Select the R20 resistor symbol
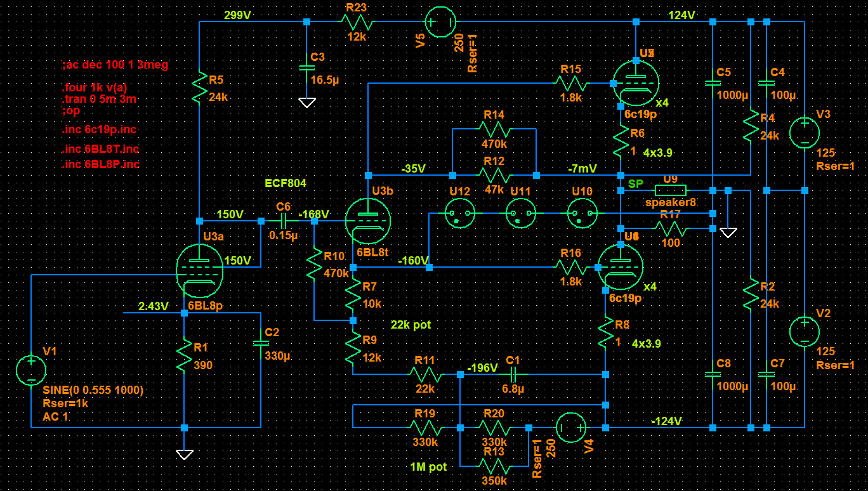The height and width of the screenshot is (491, 868). [x=494, y=428]
